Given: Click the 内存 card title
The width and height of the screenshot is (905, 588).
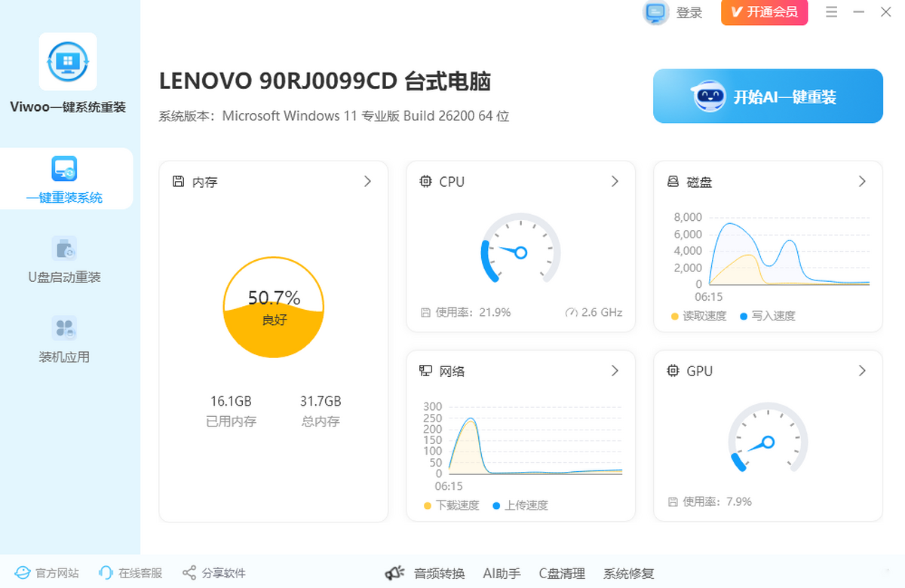Looking at the screenshot, I should pyautogui.click(x=205, y=182).
